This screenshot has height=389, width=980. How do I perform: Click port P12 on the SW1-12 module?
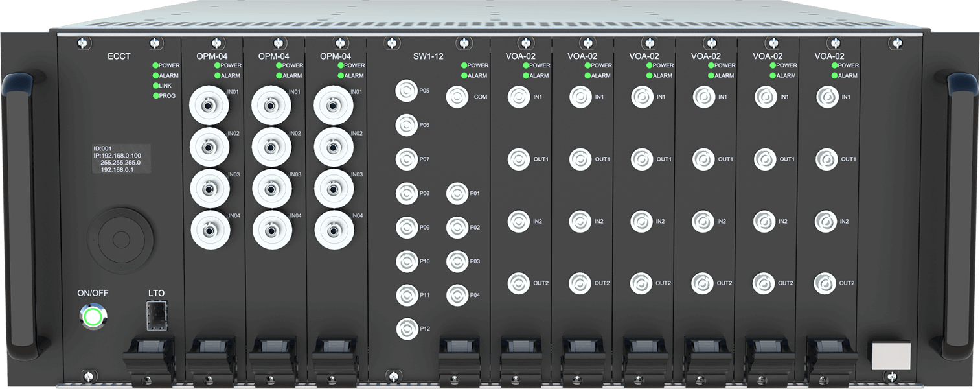click(406, 329)
